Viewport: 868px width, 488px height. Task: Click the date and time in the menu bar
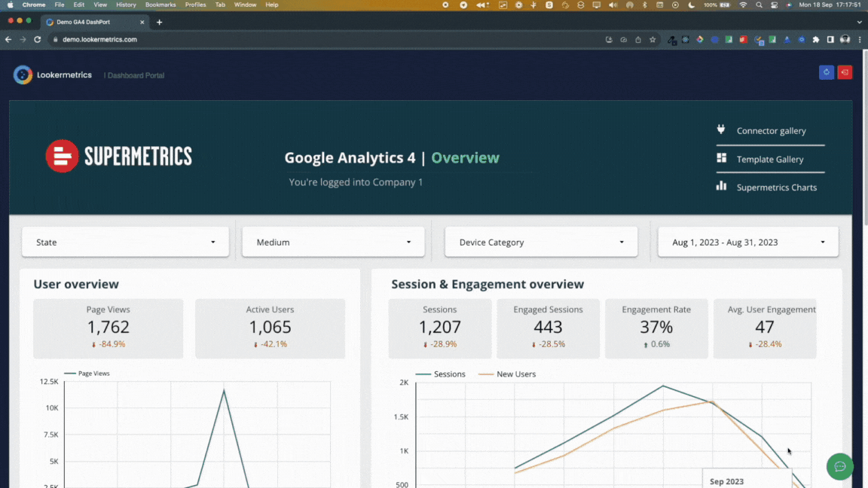pos(830,5)
